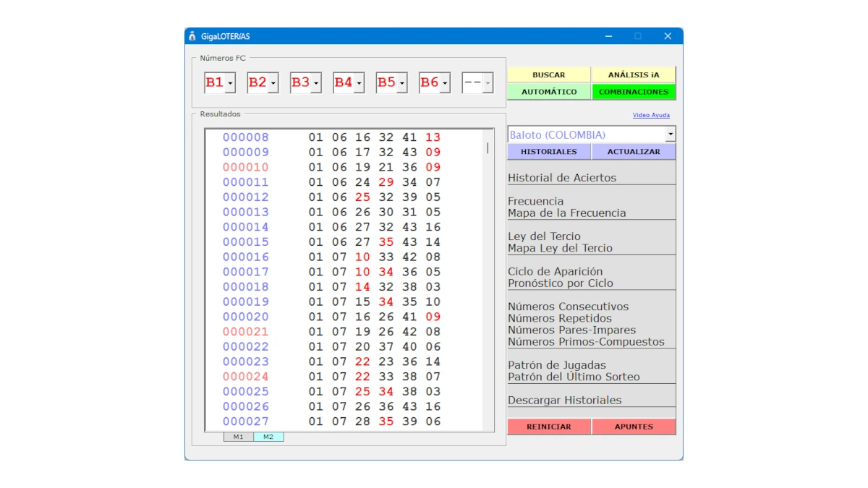Click the AUTOMÁTICO button
Image resolution: width=868 pixels, height=488 pixels.
(549, 92)
